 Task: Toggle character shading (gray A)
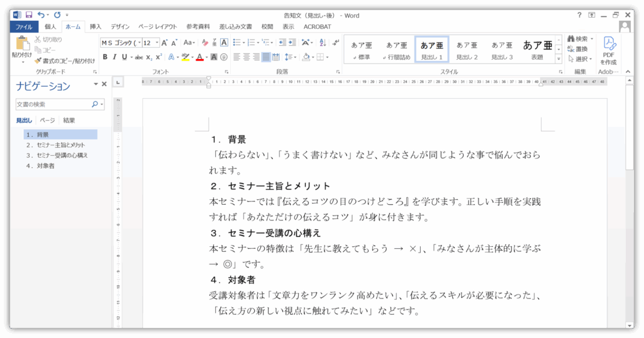tap(214, 57)
